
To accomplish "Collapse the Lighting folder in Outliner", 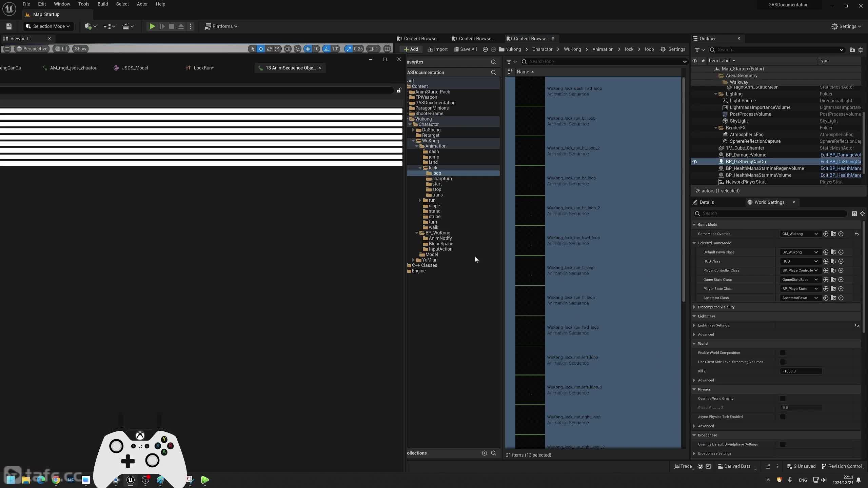I will (x=716, y=94).
